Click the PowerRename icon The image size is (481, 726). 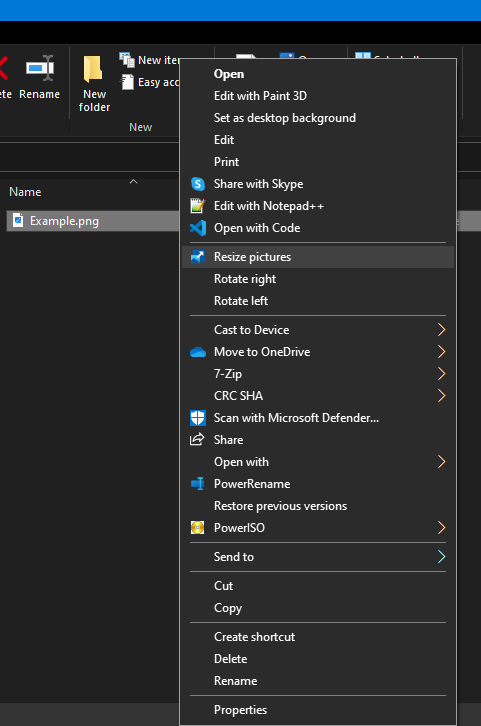pyautogui.click(x=198, y=484)
